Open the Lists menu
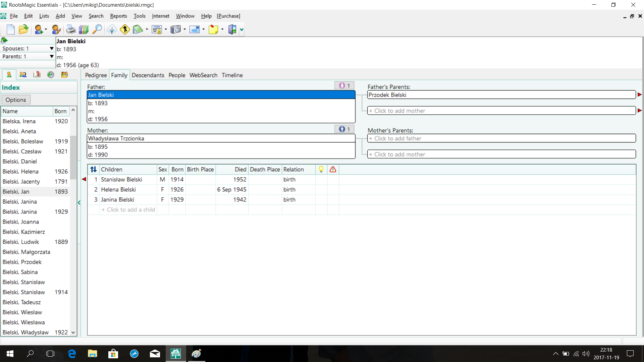644x362 pixels. (44, 16)
